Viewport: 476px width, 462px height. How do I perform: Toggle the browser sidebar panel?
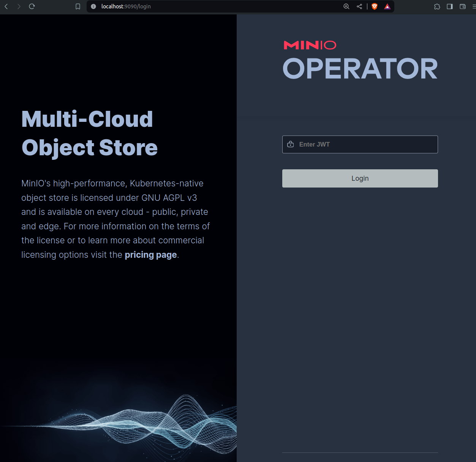pos(450,6)
